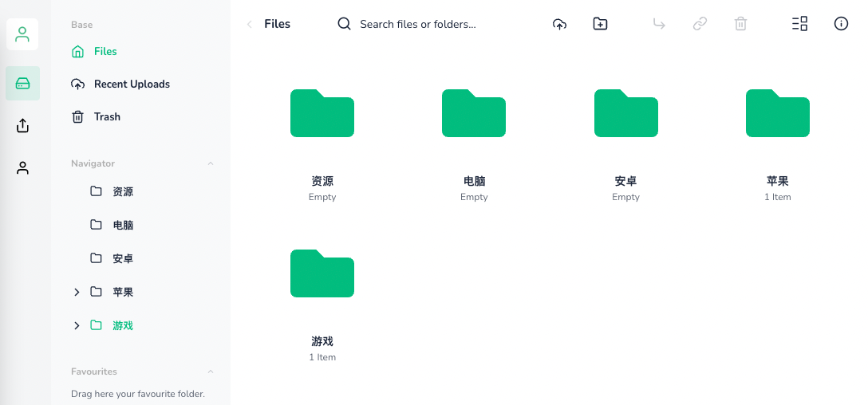Click the share link chain icon
This screenshot has width=868, height=405.
[x=700, y=24]
